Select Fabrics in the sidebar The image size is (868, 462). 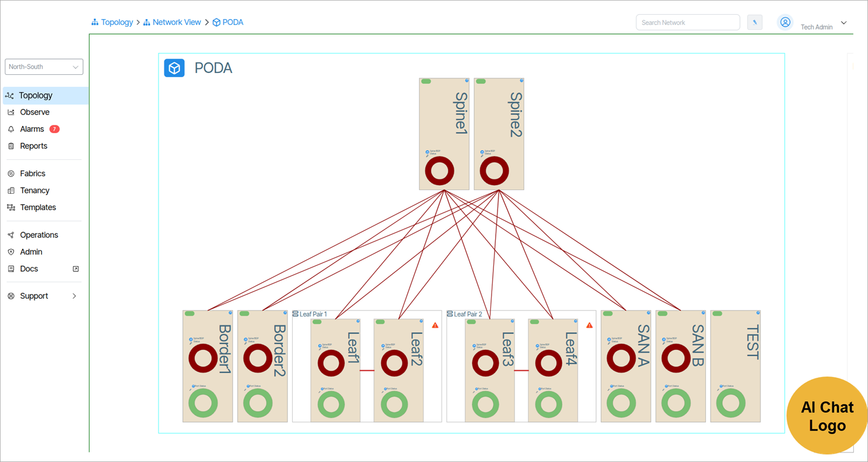[x=33, y=173]
